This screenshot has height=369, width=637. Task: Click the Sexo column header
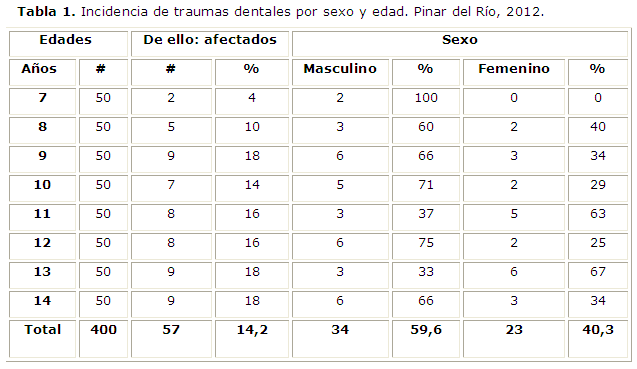click(x=460, y=43)
